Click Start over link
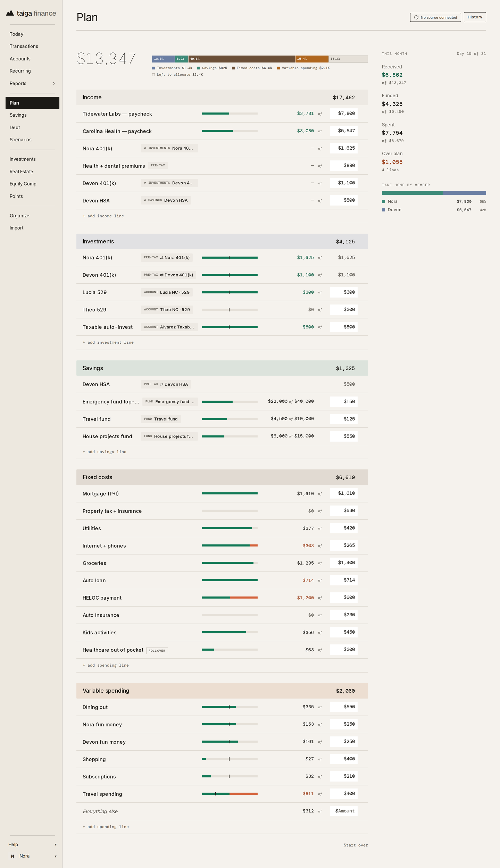 356,845
